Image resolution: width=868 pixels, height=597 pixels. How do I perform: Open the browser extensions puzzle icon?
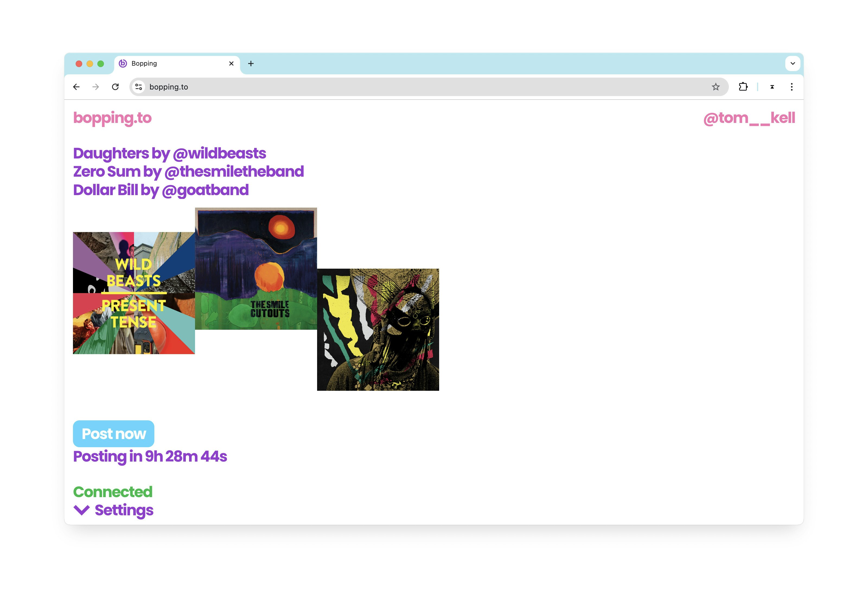coord(743,87)
